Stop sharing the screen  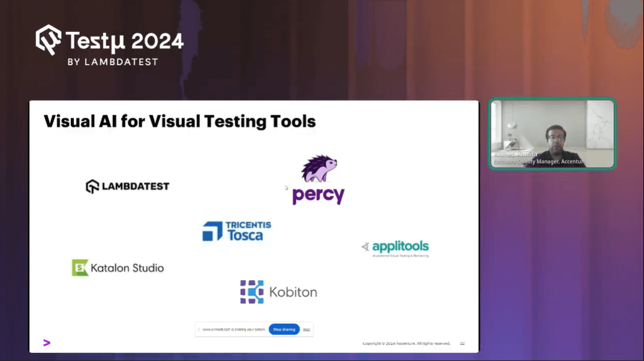pos(283,329)
